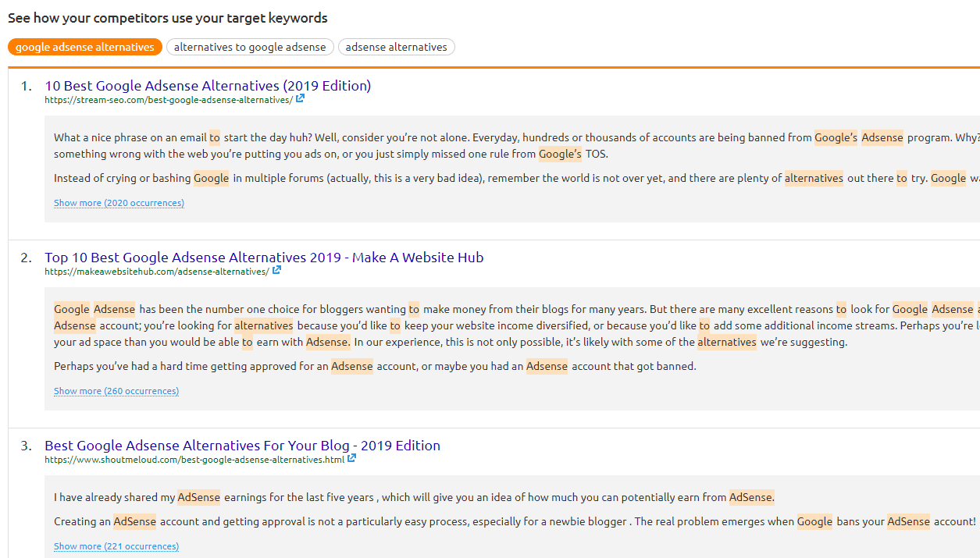
Task: Open external link icon for makeawebsitehub.com URL
Action: click(276, 271)
